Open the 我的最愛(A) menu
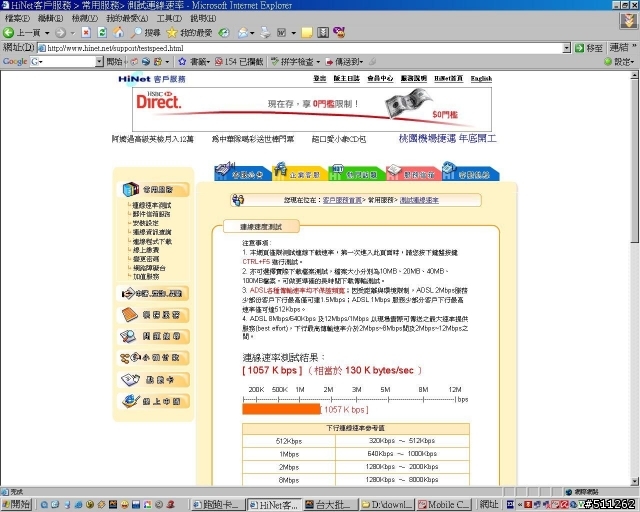Screen dimensions: 640x512 pyautogui.click(x=127, y=18)
